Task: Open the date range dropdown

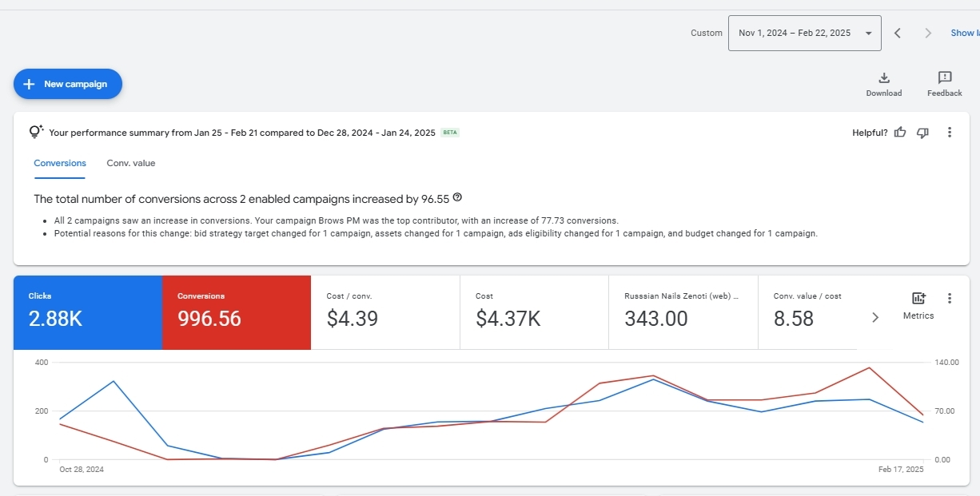Action: point(804,33)
